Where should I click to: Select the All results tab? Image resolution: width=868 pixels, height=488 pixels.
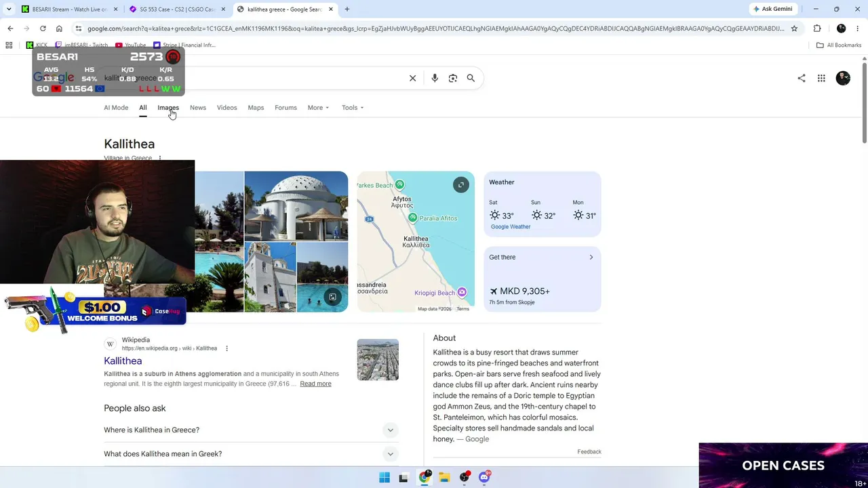[143, 108]
